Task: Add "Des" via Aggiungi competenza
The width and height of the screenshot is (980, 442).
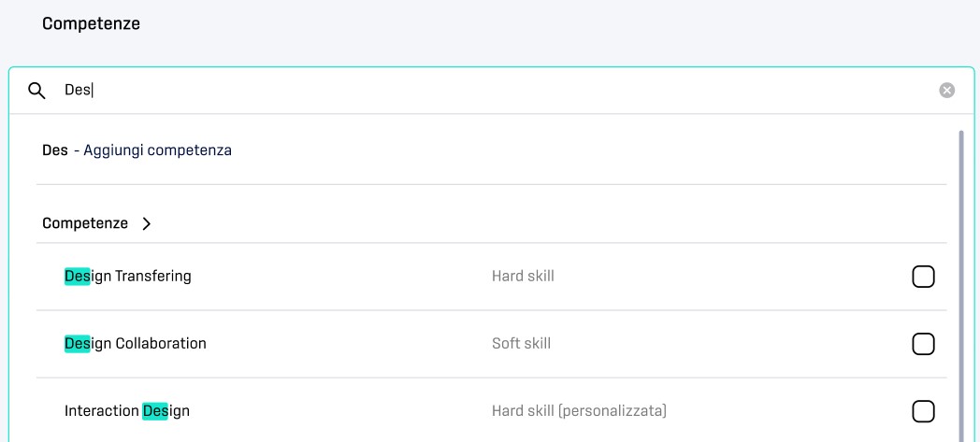Action: [137, 150]
